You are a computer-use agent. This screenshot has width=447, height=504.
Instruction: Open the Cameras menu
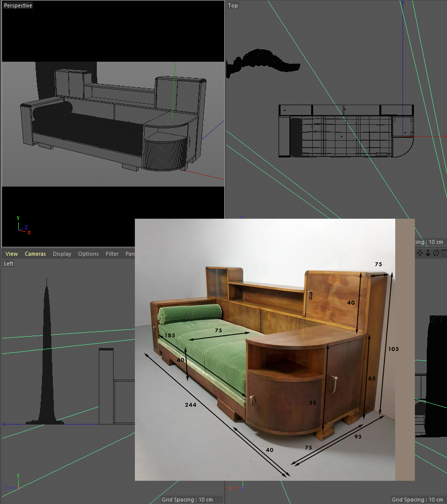pyautogui.click(x=36, y=254)
